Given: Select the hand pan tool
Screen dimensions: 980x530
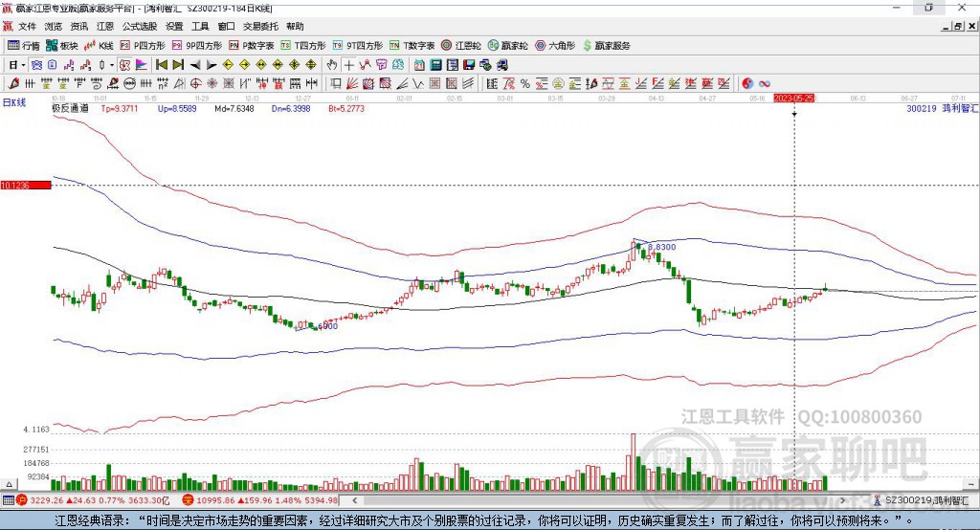Looking at the screenshot, I should coord(332,65).
